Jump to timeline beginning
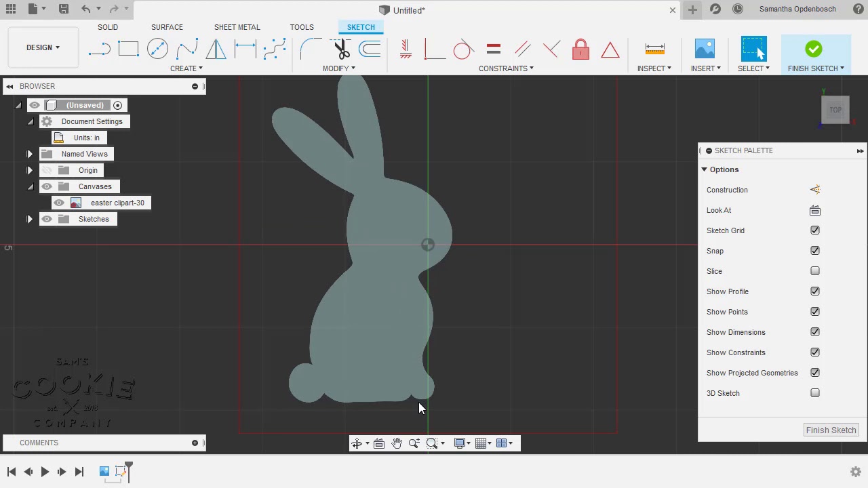This screenshot has height=488, width=868. [12, 472]
